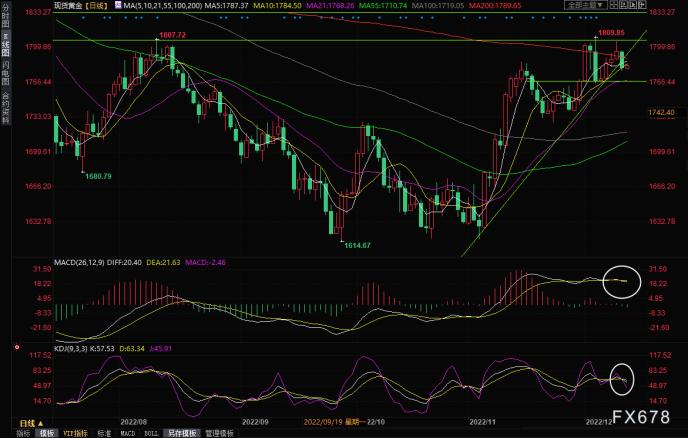Screen dimensions: 688x438
Task: Click the last icon in top-right toolbar
Action: [642, 5]
